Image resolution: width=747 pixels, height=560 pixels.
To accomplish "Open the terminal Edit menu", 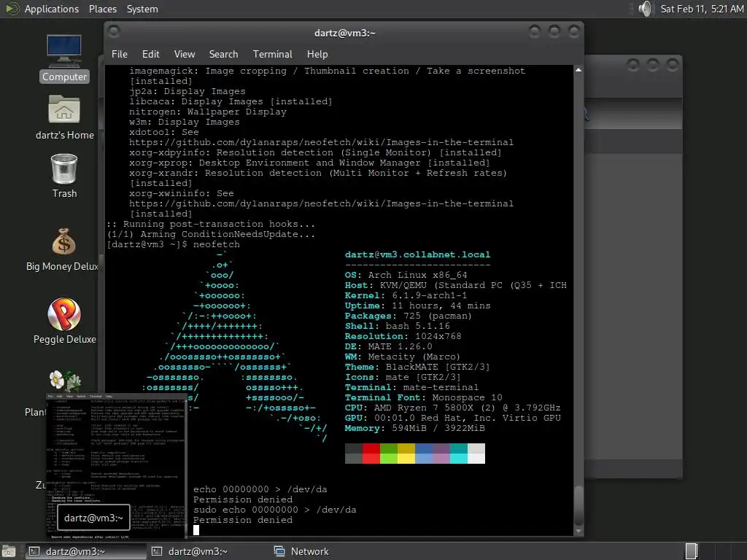I will (x=150, y=54).
